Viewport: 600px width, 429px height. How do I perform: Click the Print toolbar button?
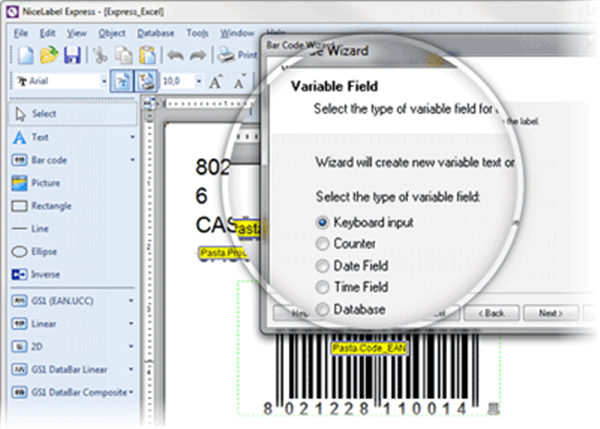pos(237,55)
